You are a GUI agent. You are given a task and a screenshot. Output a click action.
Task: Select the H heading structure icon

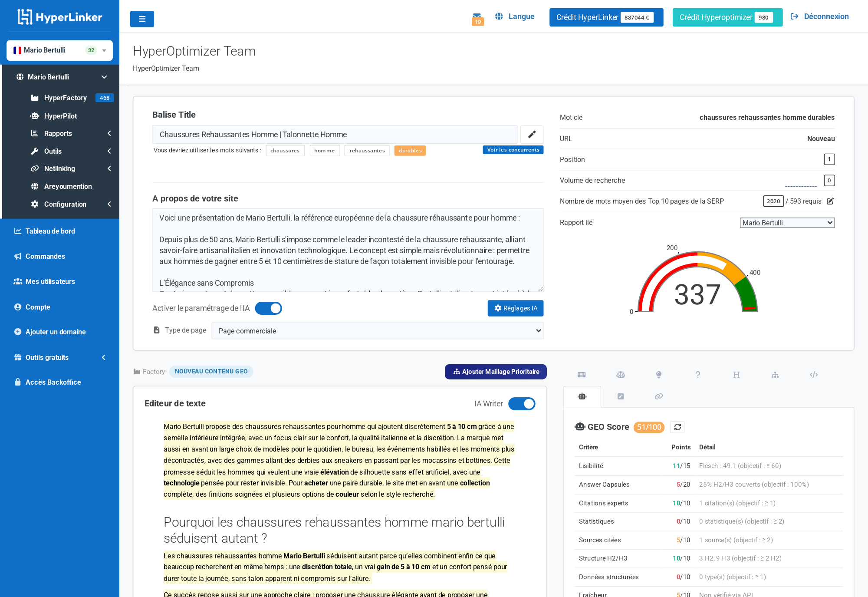coord(736,374)
